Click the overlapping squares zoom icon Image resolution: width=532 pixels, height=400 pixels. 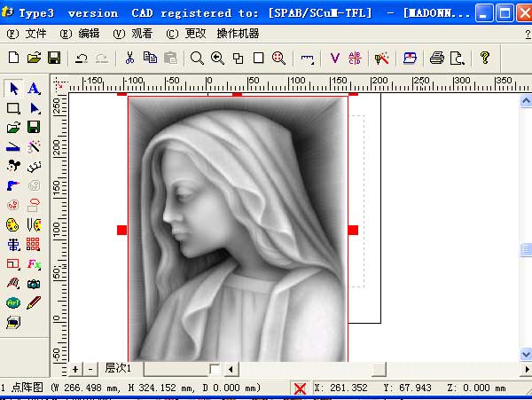pyautogui.click(x=238, y=58)
